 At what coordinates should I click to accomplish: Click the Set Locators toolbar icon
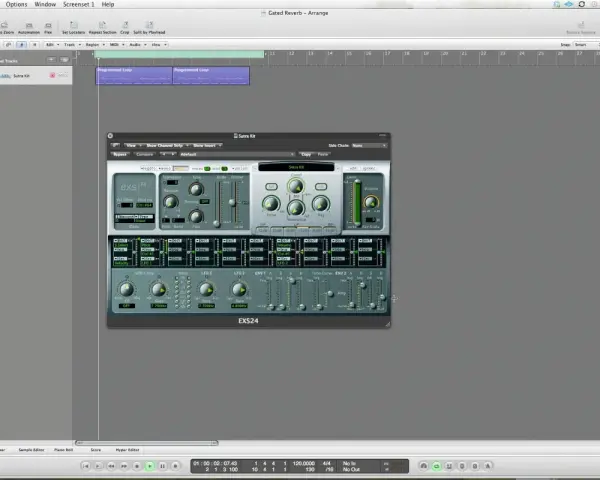(73, 26)
